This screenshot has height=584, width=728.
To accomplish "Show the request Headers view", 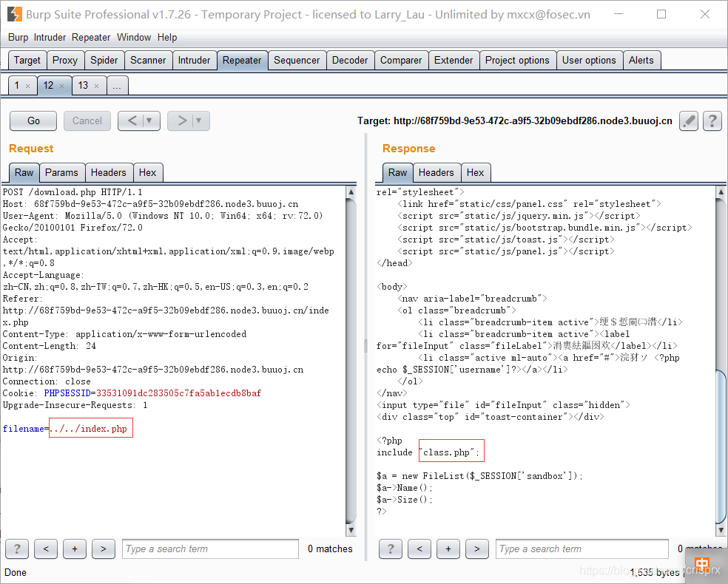I will point(109,173).
